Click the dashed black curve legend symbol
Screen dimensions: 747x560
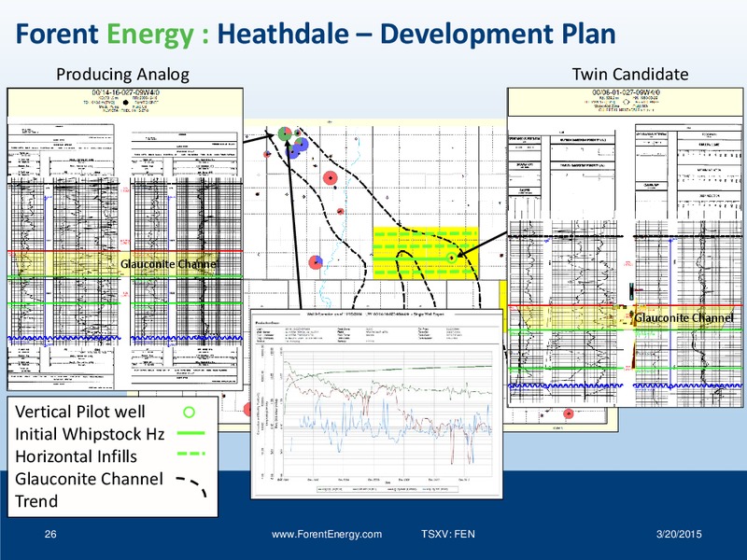[x=191, y=486]
